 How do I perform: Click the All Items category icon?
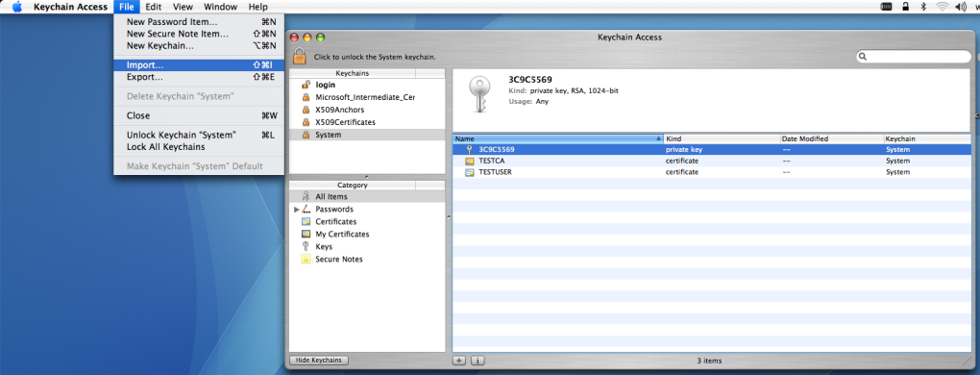tap(306, 196)
